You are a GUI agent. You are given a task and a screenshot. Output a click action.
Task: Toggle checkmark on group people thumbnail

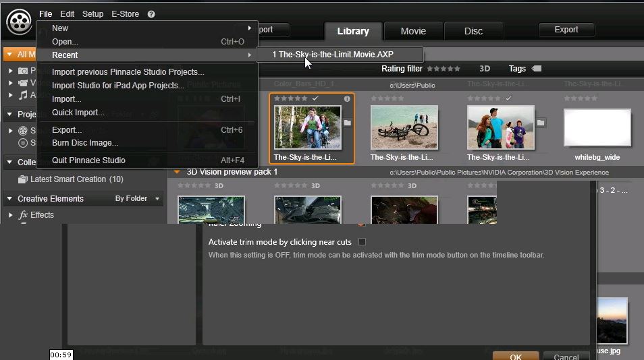pyautogui.click(x=508, y=98)
